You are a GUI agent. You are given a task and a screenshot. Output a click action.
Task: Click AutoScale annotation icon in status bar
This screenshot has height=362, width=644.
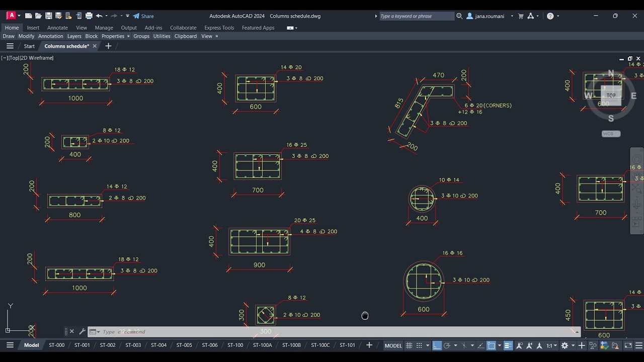[x=529, y=345]
